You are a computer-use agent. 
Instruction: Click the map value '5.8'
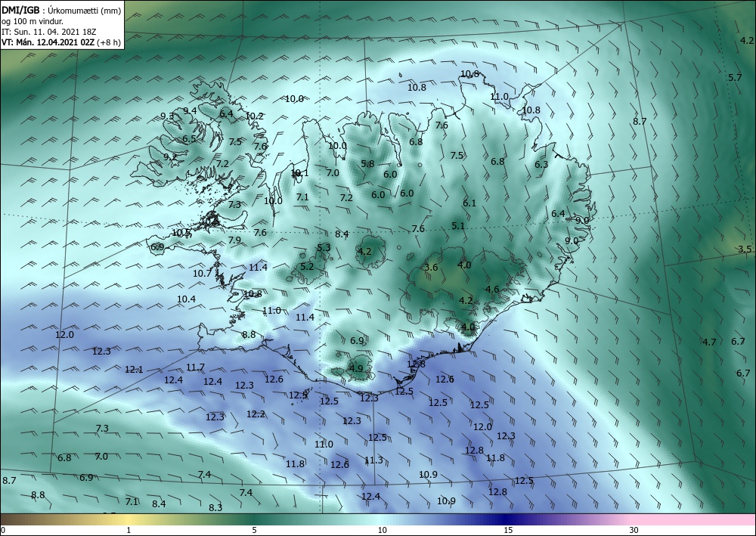point(367,164)
